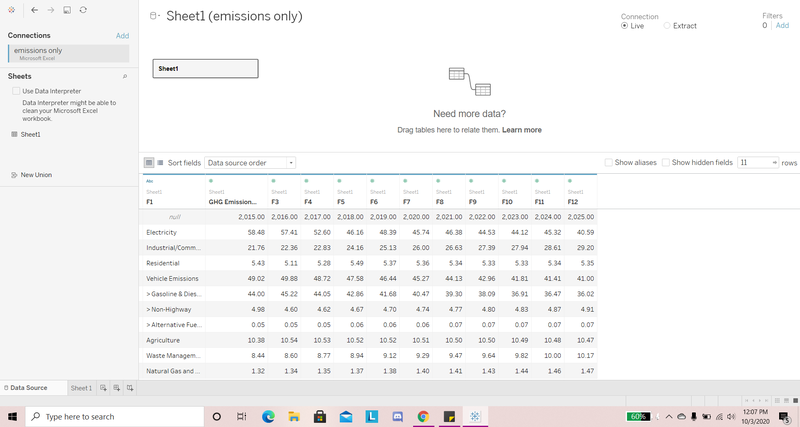This screenshot has width=800, height=427.
Task: Toggle the Show hidden fields checkbox
Action: pos(666,162)
